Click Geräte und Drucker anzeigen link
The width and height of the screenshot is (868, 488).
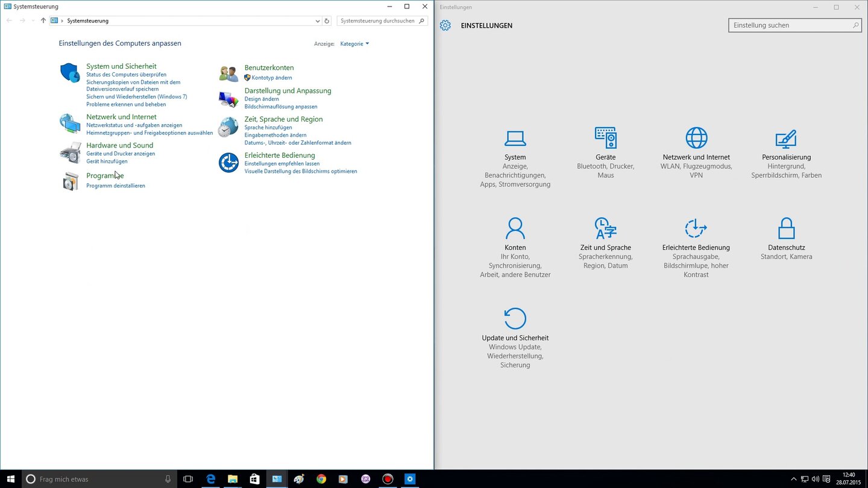pyautogui.click(x=121, y=154)
